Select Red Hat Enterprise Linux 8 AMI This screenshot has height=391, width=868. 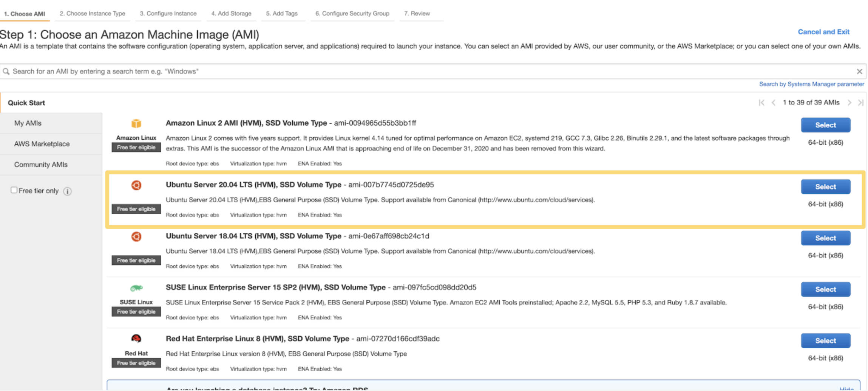[x=825, y=341]
